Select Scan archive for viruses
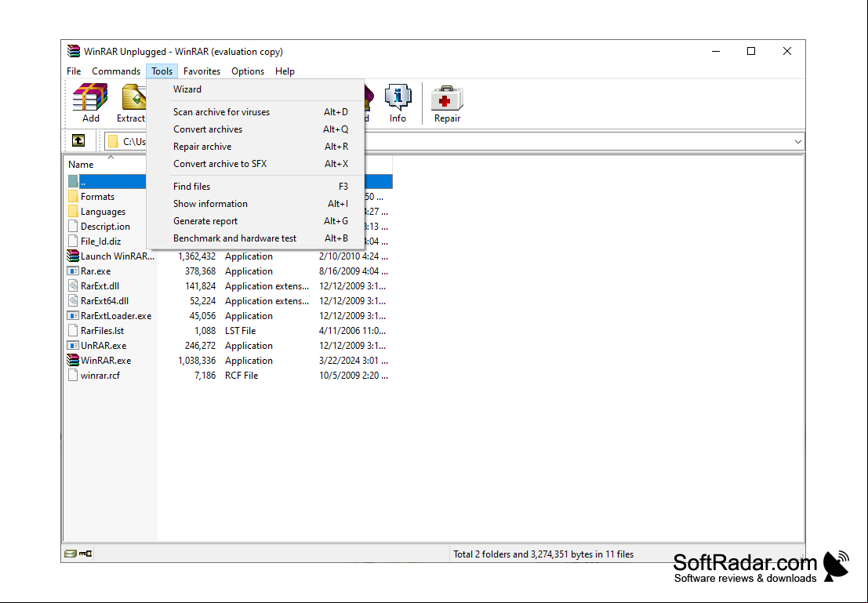 coord(255,112)
